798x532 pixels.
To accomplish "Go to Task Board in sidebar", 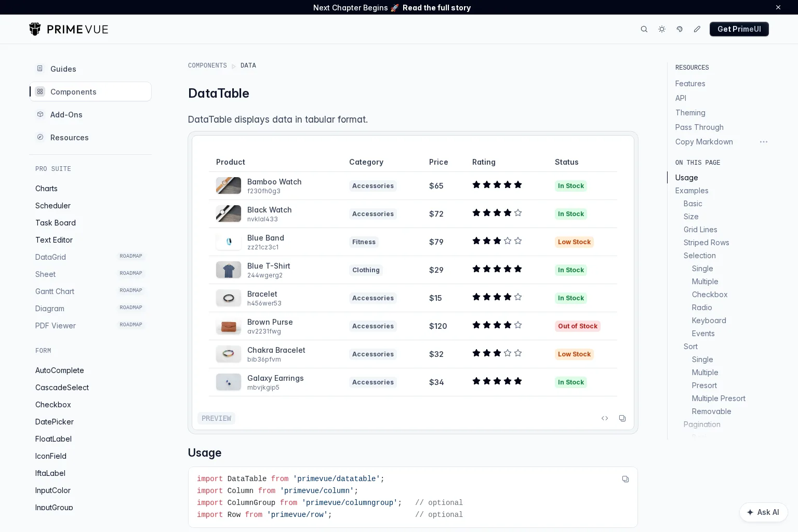I will coord(56,223).
